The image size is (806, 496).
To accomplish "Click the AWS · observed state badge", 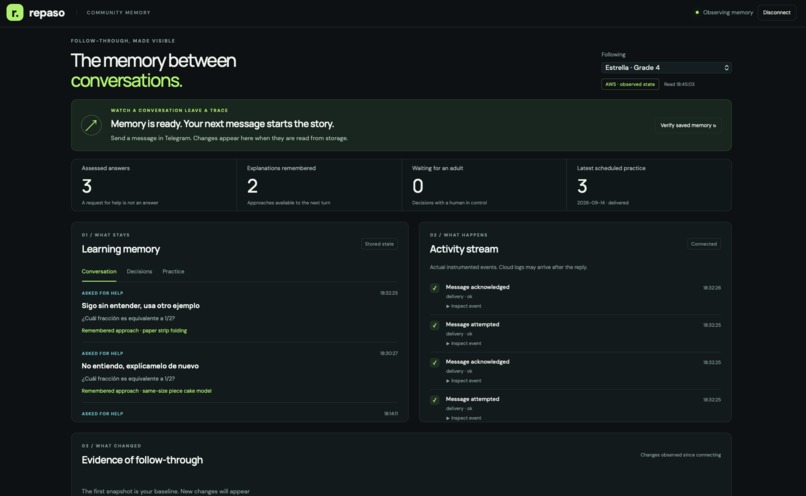I will click(x=630, y=84).
